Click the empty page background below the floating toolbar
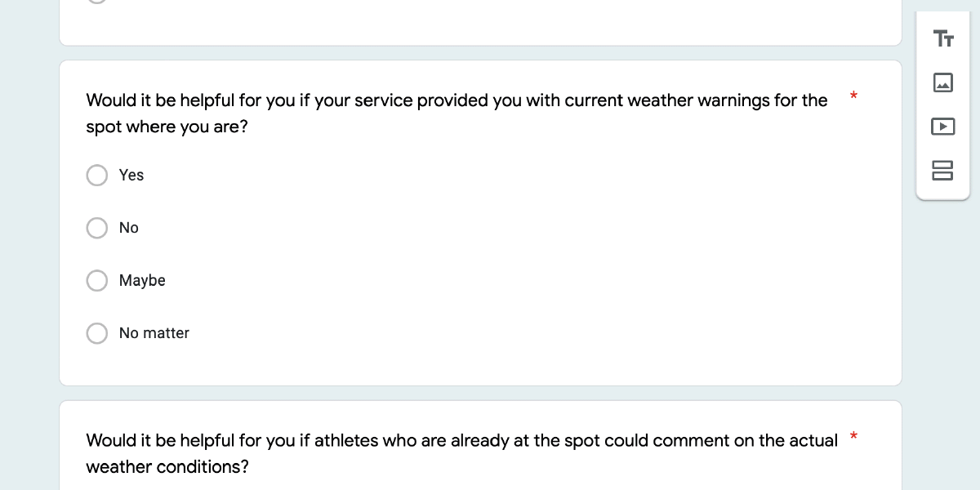Viewport: 980px width, 490px height. pyautogui.click(x=943, y=327)
